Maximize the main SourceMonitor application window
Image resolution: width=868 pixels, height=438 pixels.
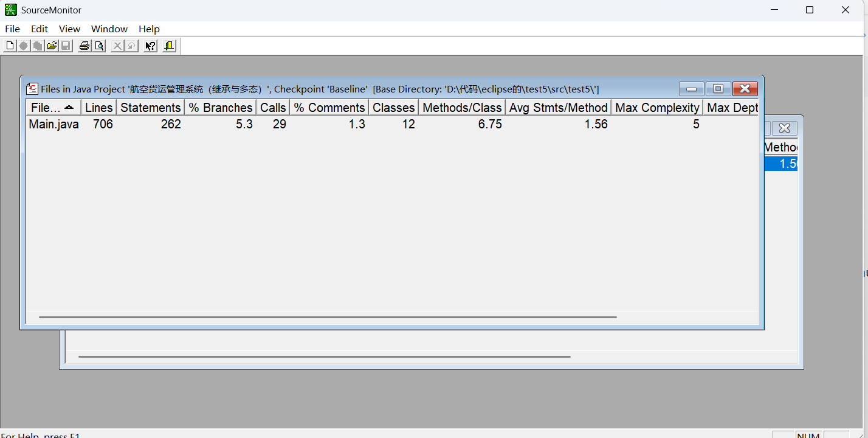pyautogui.click(x=810, y=10)
